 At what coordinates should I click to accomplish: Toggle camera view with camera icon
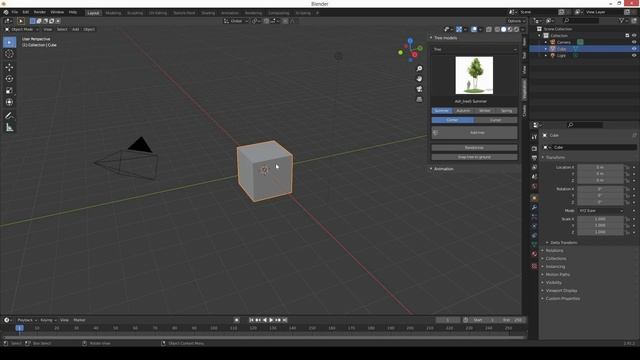coord(419,89)
